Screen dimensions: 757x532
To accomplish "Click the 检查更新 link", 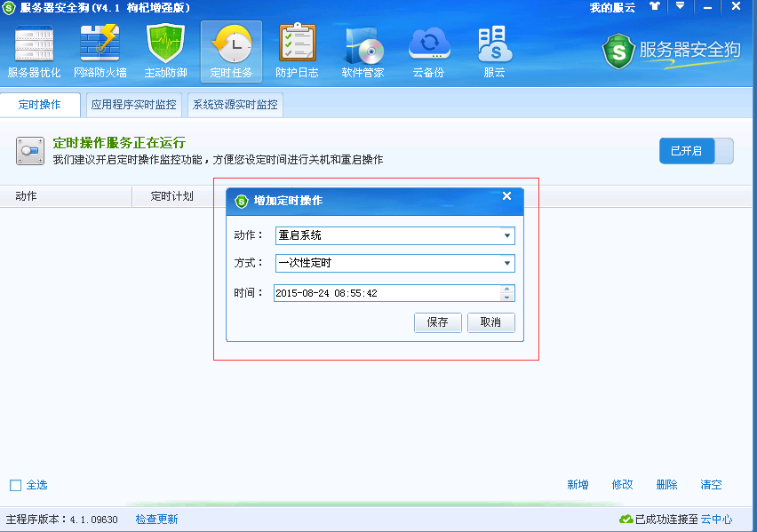I will 156,520.
